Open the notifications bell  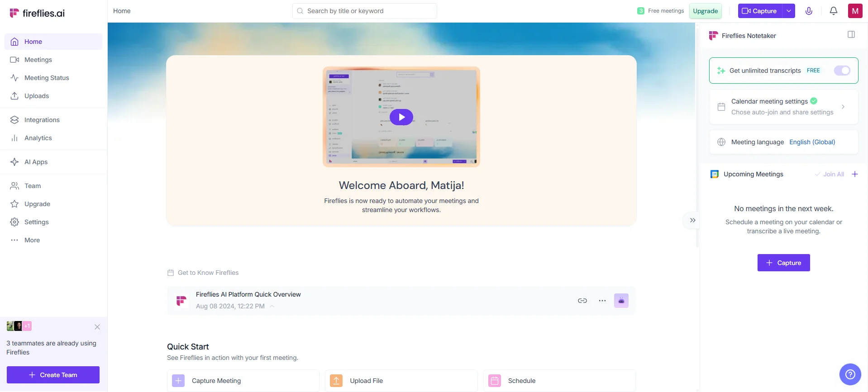tap(834, 11)
